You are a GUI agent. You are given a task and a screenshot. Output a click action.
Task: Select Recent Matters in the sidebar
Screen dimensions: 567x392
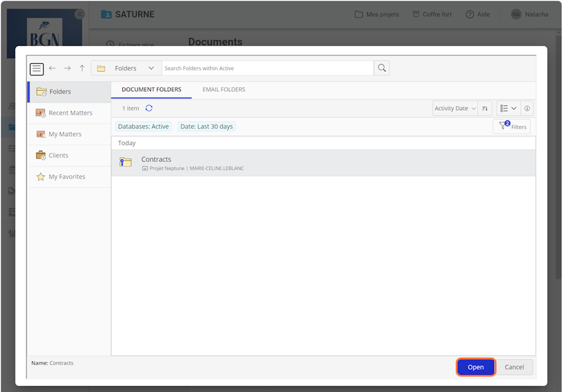pyautogui.click(x=70, y=113)
